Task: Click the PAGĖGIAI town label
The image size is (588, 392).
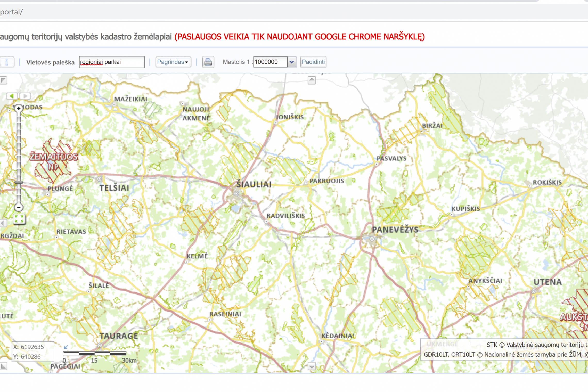Action: 65,366
